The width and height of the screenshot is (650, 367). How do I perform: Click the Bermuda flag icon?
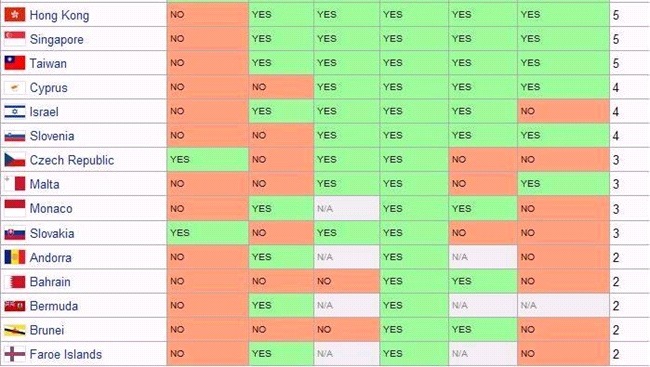tap(15, 306)
